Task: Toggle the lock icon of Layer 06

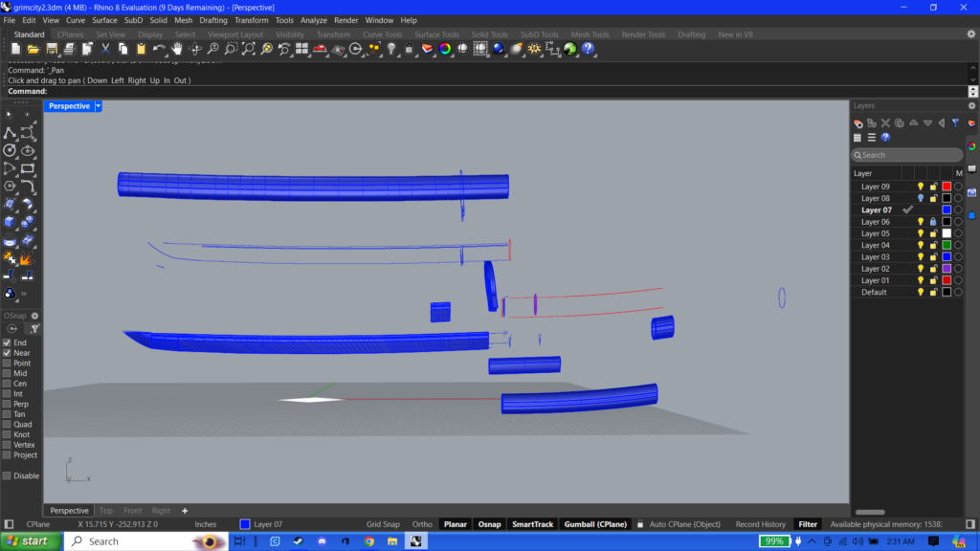Action: [933, 222]
